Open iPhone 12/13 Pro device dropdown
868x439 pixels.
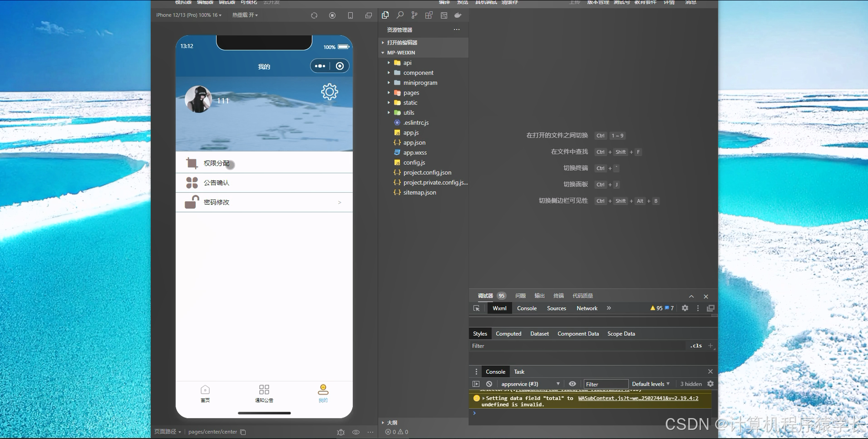click(189, 15)
